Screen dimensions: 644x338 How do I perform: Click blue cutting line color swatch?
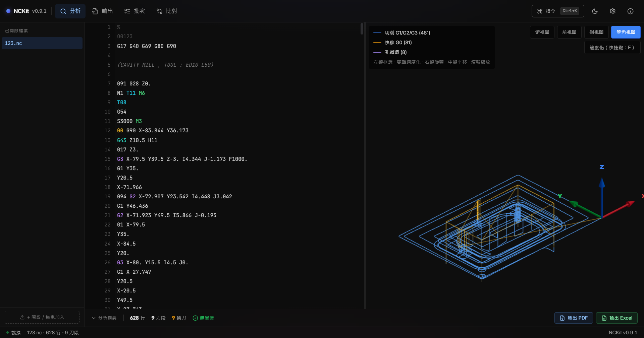tap(377, 33)
